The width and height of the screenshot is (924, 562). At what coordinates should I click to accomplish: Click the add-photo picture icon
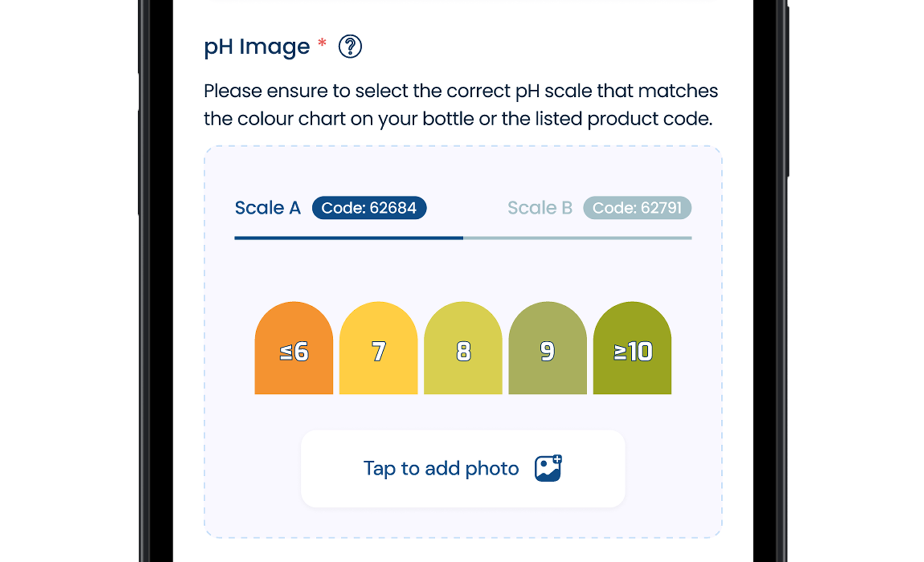point(548,468)
